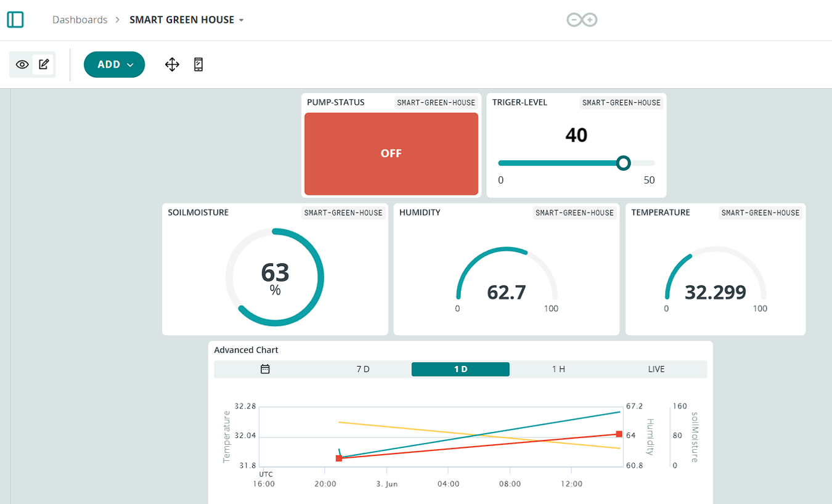Screen dimensions: 832x504
Task: Open the chart calendar date picker
Action: pyautogui.click(x=265, y=369)
